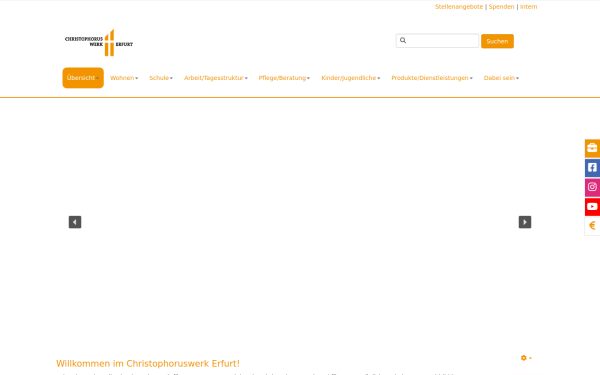Expand the Pflege/Beratung dropdown menu
The image size is (600, 375).
click(x=284, y=78)
